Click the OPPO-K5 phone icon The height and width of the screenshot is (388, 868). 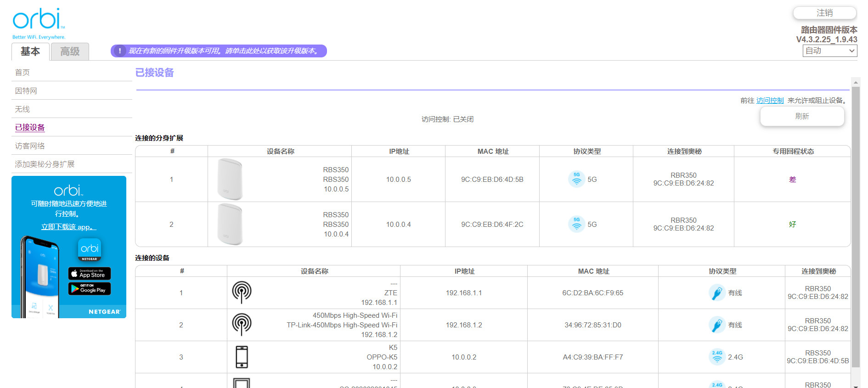click(x=242, y=357)
